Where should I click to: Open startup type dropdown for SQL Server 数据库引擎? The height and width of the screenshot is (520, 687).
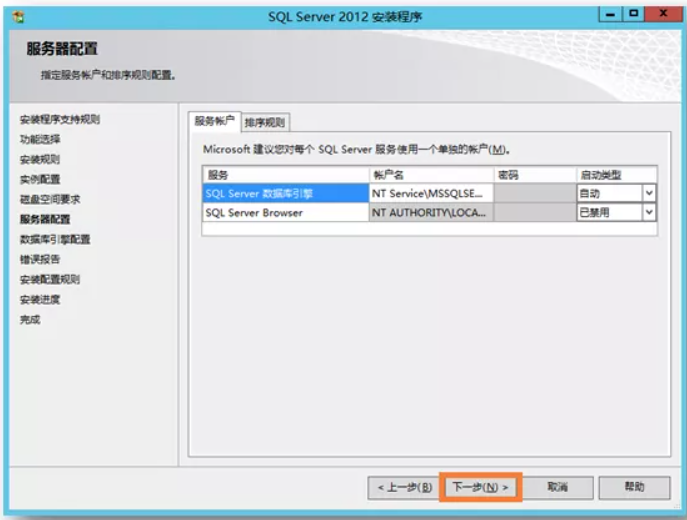point(649,193)
